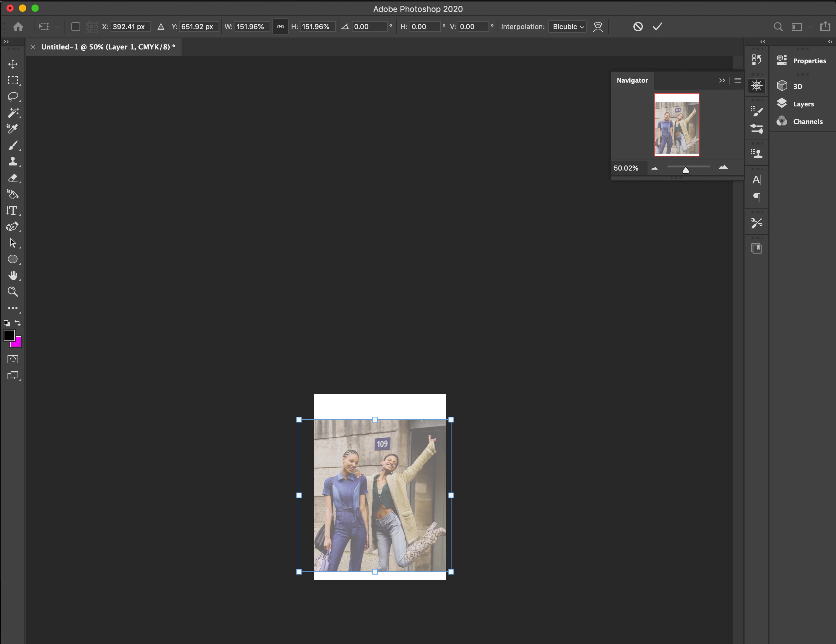
Task: Commit the transform with the checkmark
Action: click(x=657, y=26)
